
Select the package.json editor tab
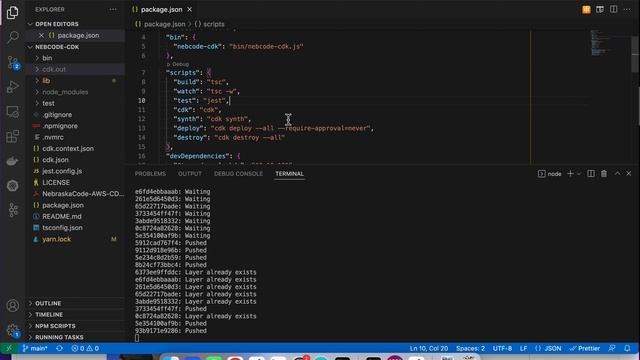point(162,9)
